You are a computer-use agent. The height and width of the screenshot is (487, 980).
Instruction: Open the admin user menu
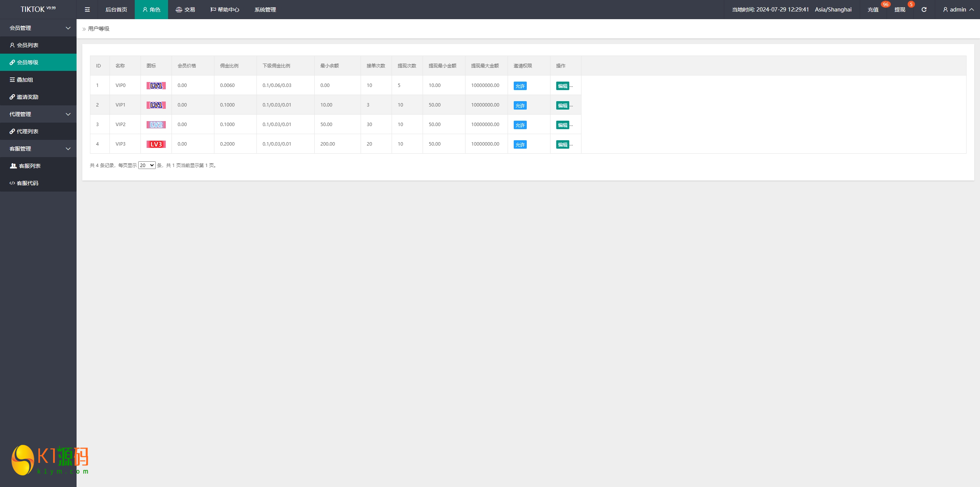(958, 10)
